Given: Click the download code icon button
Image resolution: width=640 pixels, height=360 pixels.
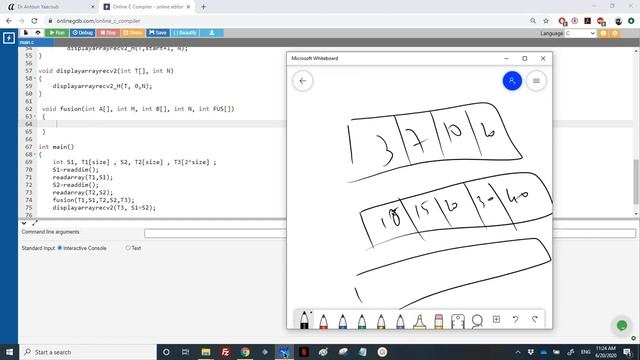Looking at the screenshot, I should click(x=212, y=33).
